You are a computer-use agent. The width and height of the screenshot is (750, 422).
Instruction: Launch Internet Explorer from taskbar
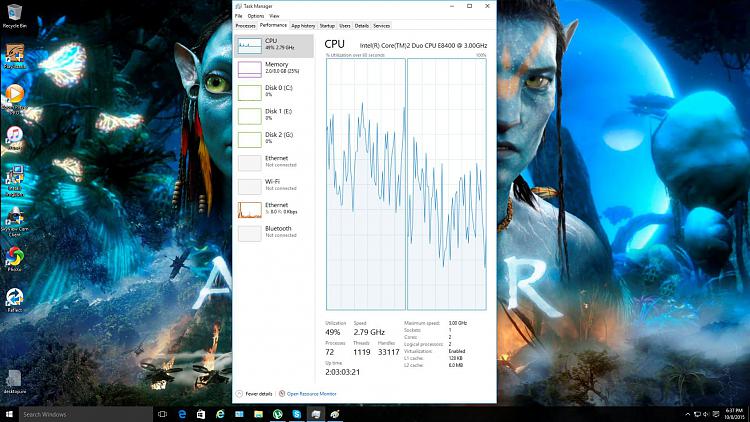pyautogui.click(x=220, y=414)
